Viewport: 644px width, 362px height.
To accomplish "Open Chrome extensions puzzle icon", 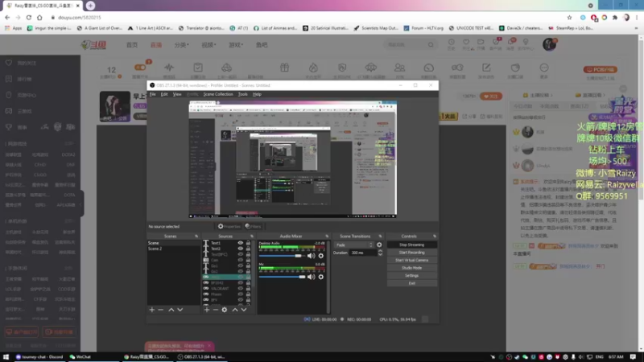I will click(x=615, y=18).
